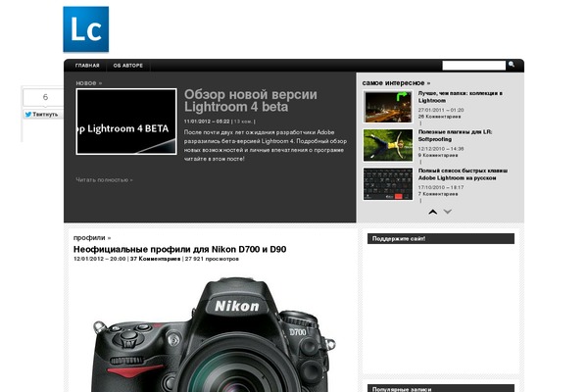
Task: Click the 27 921 просмотров text
Action: coord(212,259)
